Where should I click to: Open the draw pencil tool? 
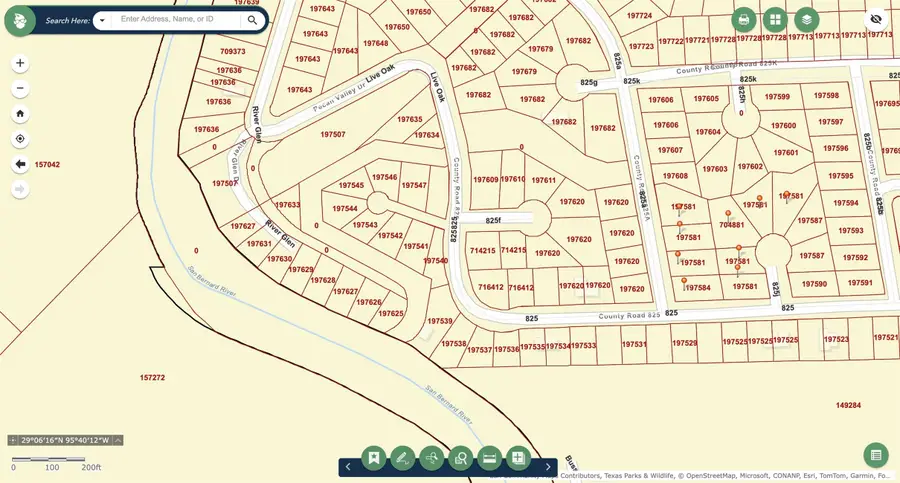403,458
